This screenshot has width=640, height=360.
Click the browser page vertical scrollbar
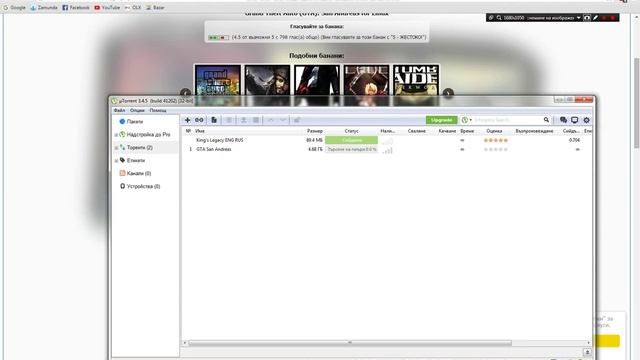pos(636,103)
